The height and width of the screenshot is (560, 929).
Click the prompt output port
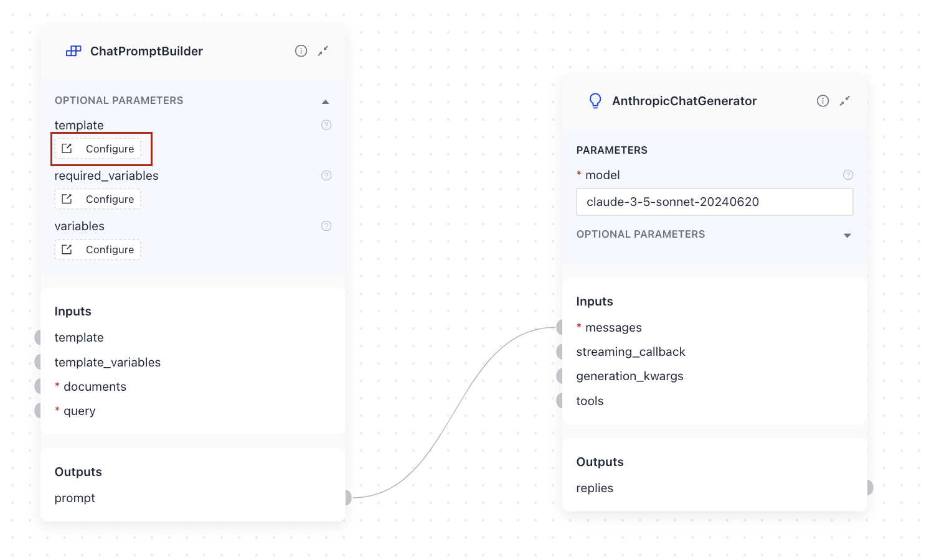coord(349,498)
